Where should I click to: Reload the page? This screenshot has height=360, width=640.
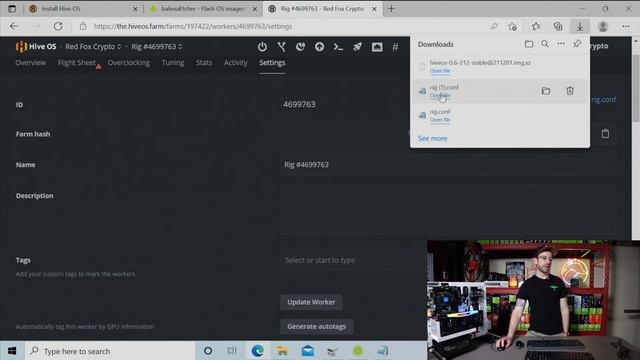tap(58, 27)
